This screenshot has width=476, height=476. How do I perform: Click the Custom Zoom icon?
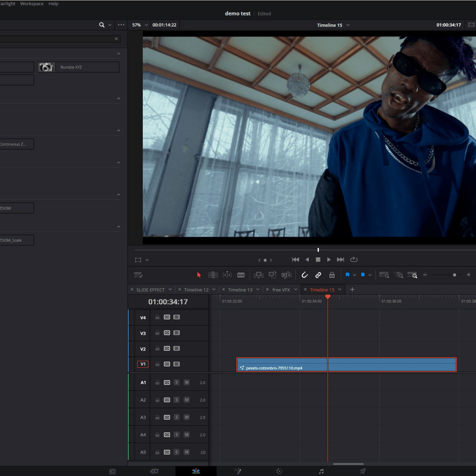click(412, 275)
